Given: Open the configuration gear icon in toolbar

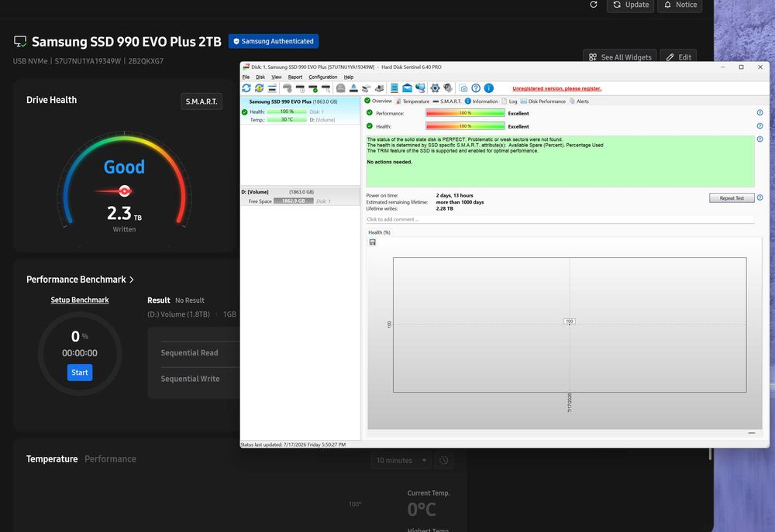Looking at the screenshot, I should [435, 88].
